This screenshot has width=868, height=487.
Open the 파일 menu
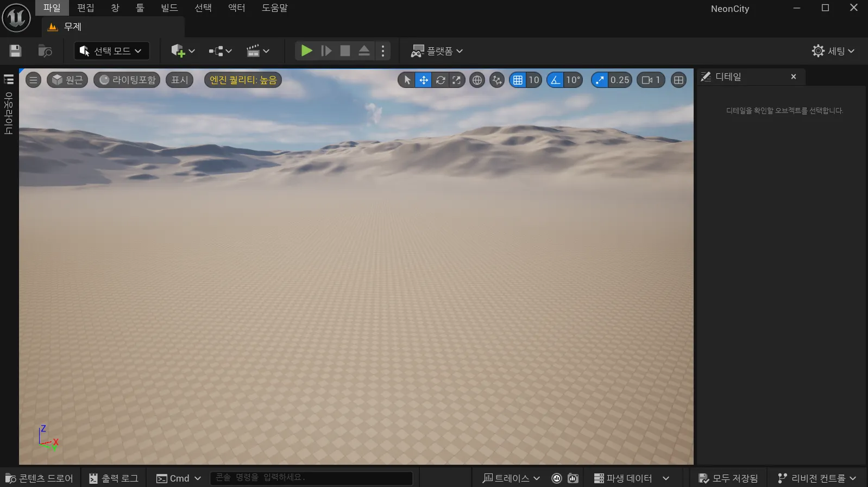[x=52, y=8]
